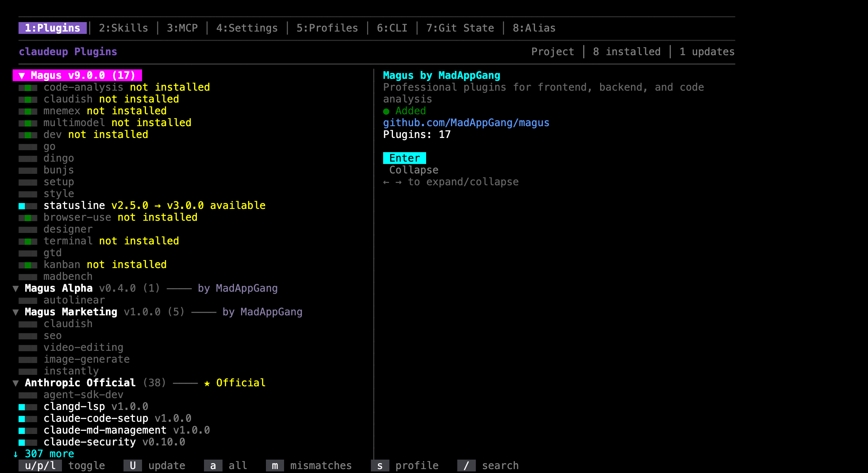Collapse the Anthropic Official group triangle
Image resolution: width=868 pixels, height=473 pixels.
tap(16, 383)
